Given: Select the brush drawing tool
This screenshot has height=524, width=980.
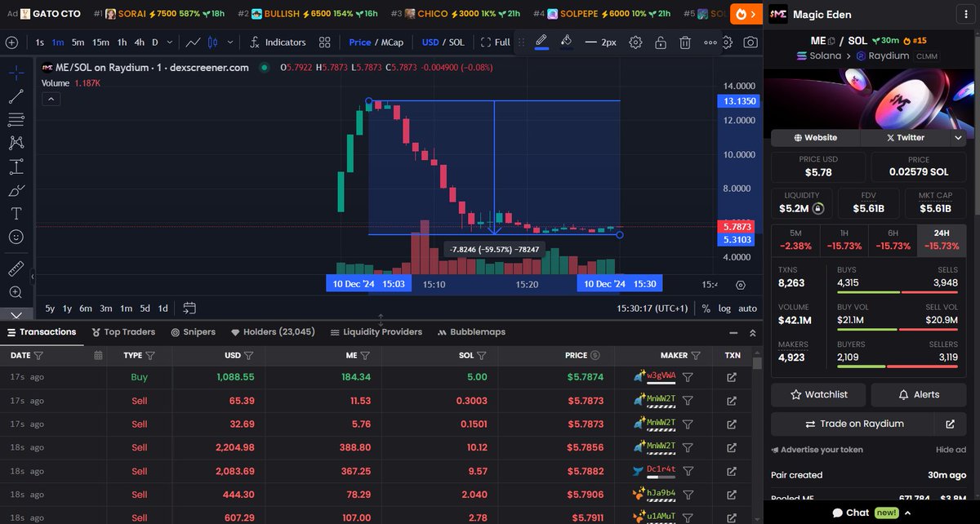Looking at the screenshot, I should (x=16, y=191).
